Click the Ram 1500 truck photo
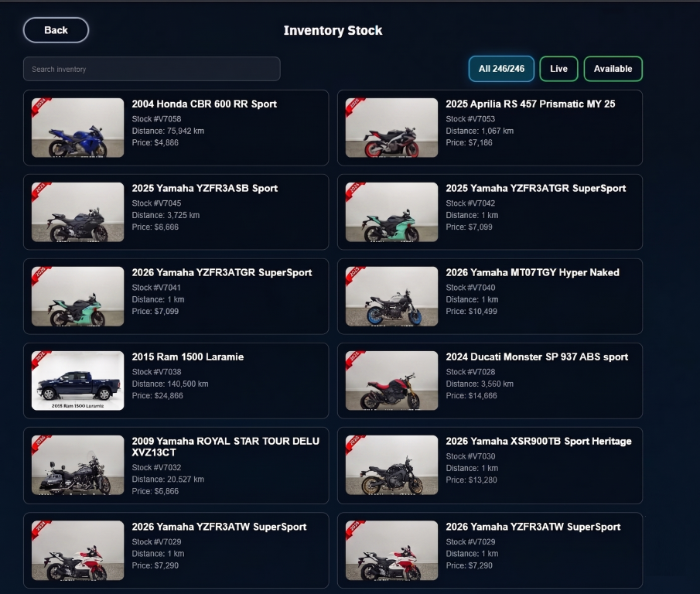The image size is (700, 594). (77, 380)
